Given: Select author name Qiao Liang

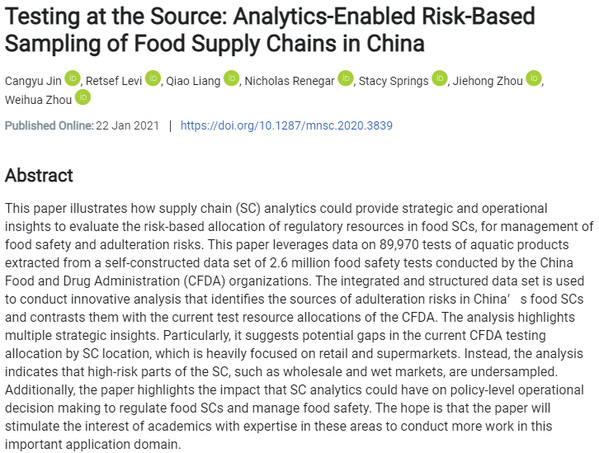Looking at the screenshot, I should tap(193, 81).
